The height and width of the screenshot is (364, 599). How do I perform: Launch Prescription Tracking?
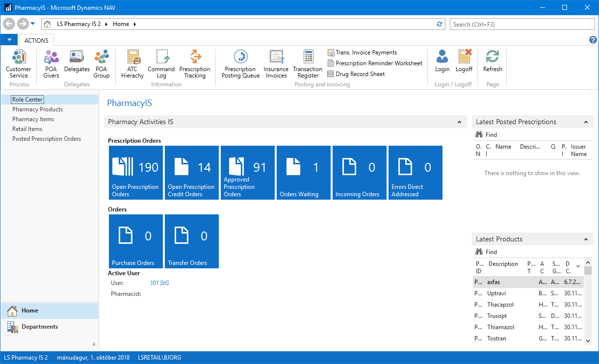click(x=195, y=64)
